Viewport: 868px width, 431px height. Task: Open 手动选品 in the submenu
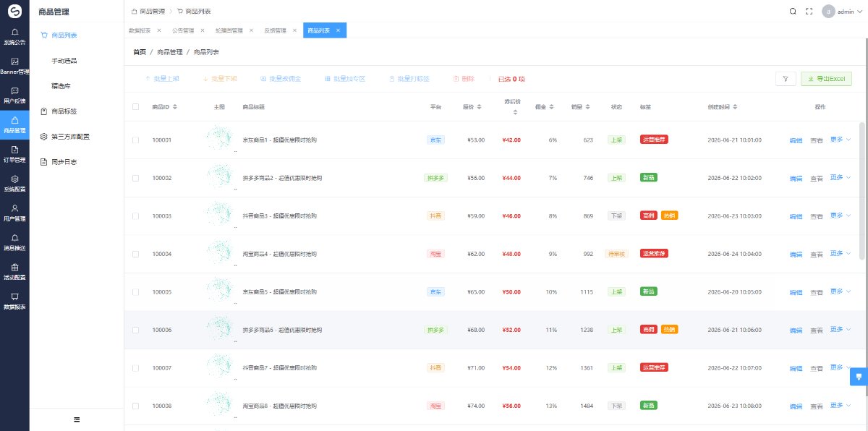click(x=64, y=61)
